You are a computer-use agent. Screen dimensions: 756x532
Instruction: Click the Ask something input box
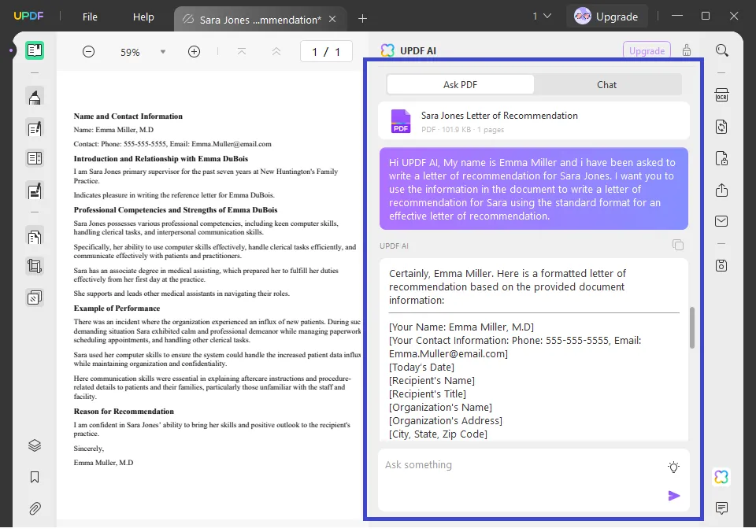(534, 480)
